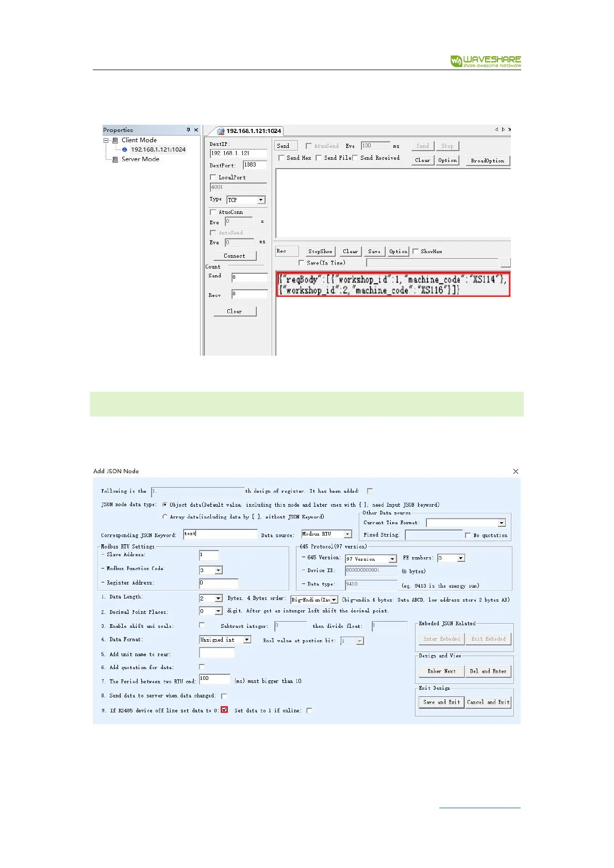Pin the Properties panel with the pushpin icon
The height and width of the screenshot is (868, 614).
tap(188, 130)
